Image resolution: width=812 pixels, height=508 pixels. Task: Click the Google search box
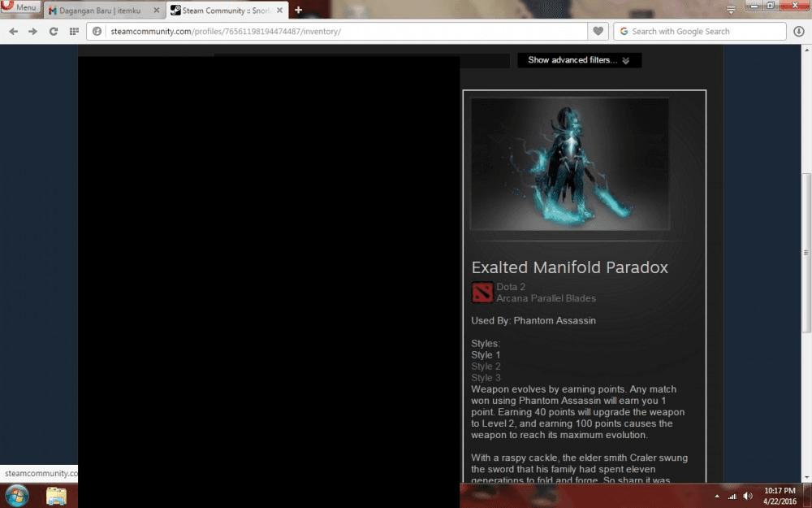click(x=698, y=32)
